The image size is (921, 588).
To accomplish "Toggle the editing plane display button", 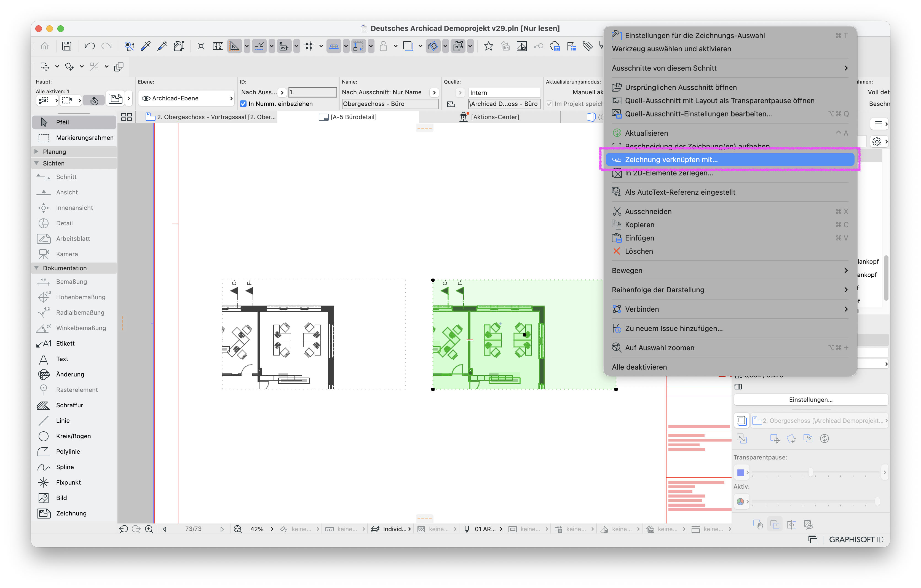I will pos(334,46).
